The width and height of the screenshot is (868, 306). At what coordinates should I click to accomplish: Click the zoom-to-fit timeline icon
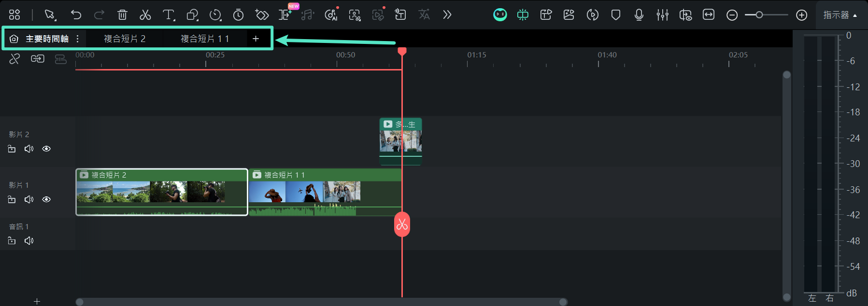click(x=708, y=15)
